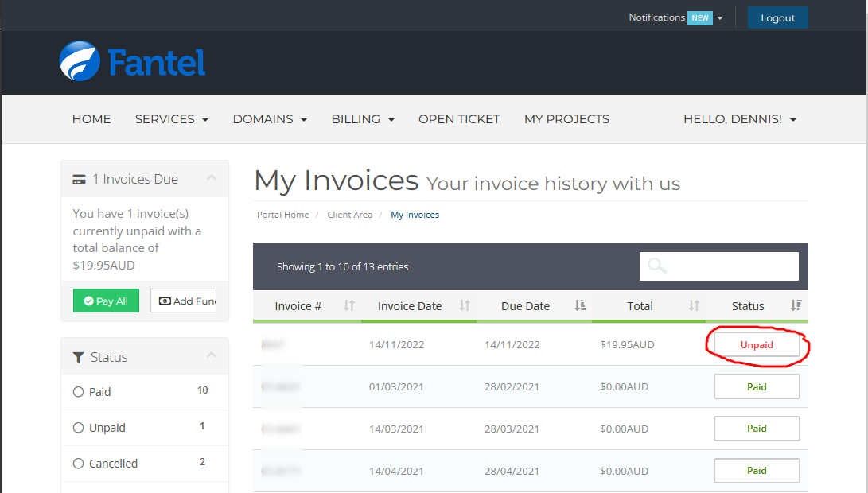Click the Unpaid count of 1
The width and height of the screenshot is (868, 493).
(x=202, y=426)
